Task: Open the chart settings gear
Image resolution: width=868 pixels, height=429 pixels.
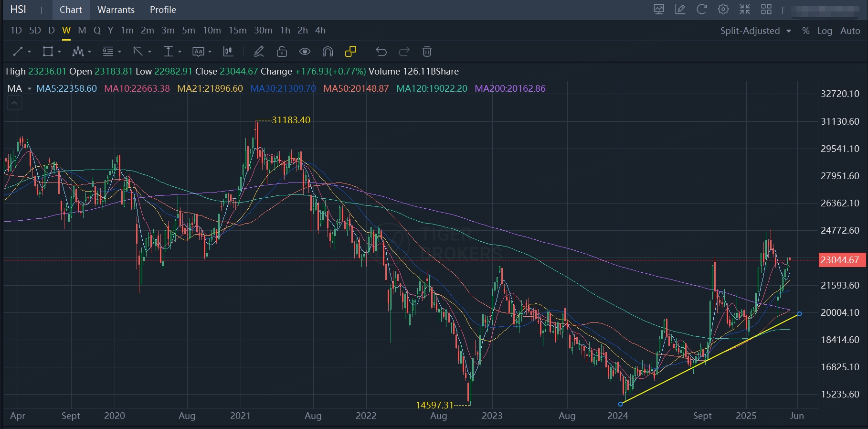Action: [723, 10]
